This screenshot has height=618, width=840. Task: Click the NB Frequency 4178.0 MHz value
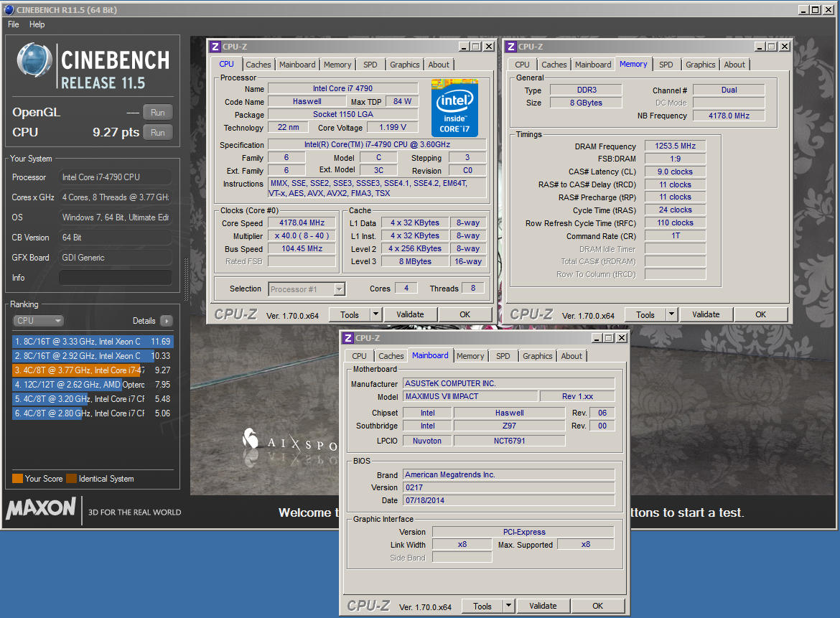click(729, 116)
